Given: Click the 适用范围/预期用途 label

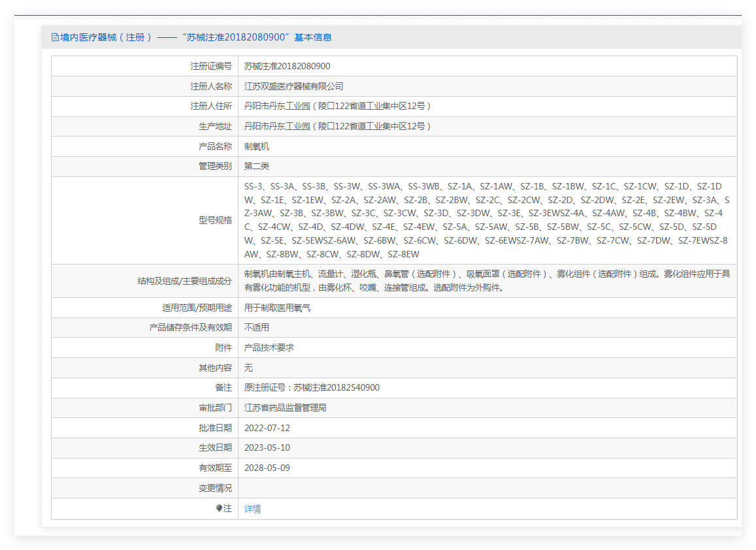Looking at the screenshot, I should tap(197, 308).
